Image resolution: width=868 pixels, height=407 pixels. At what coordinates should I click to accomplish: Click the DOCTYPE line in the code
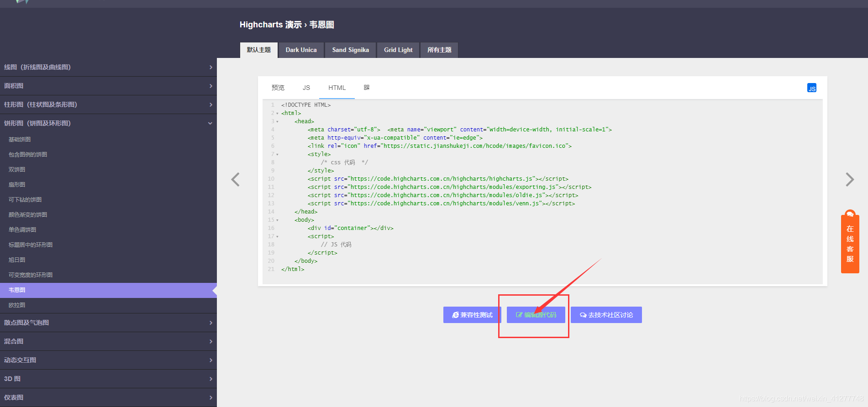point(306,105)
